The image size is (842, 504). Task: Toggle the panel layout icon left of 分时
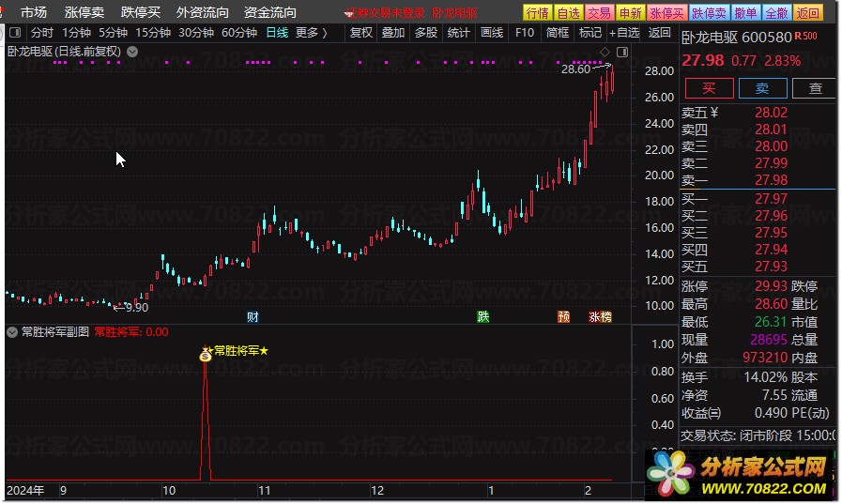pyautogui.click(x=15, y=33)
